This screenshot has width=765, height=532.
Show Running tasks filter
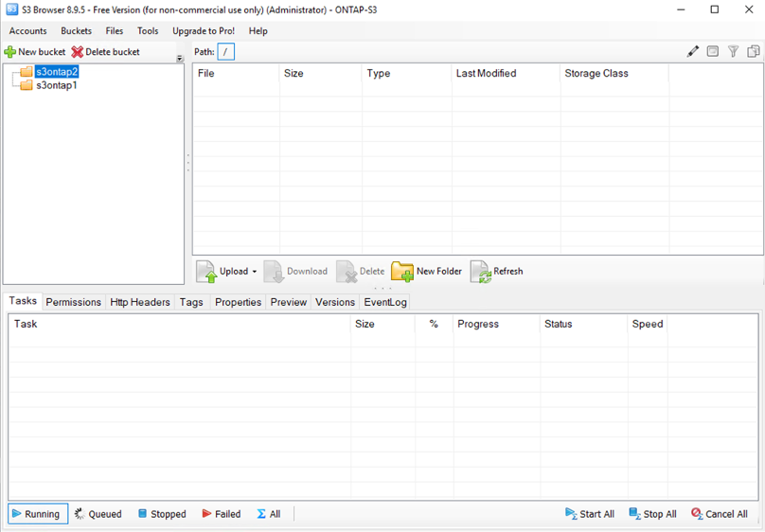38,514
